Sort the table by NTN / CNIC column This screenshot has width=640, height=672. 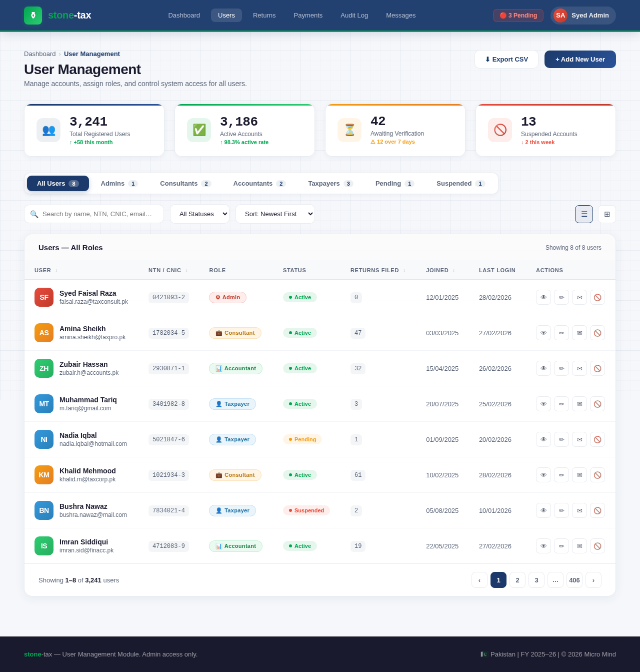[167, 270]
